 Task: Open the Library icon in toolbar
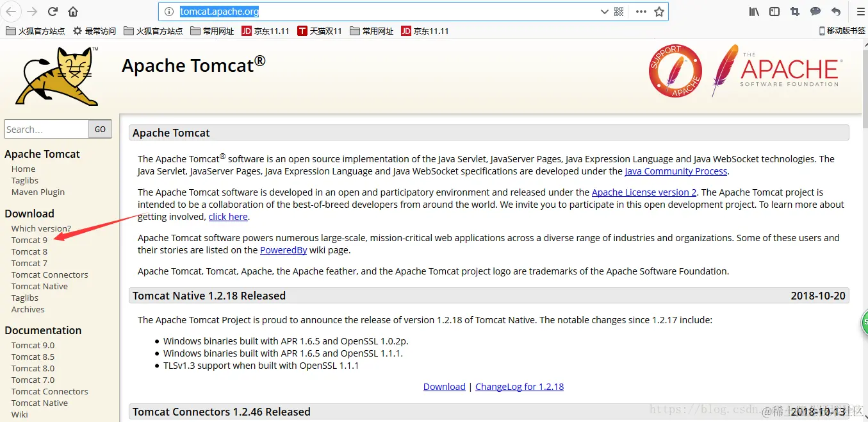click(755, 12)
